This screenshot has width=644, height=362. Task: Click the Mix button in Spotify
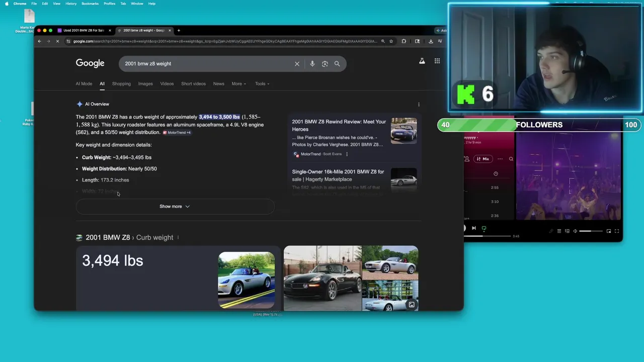482,159
